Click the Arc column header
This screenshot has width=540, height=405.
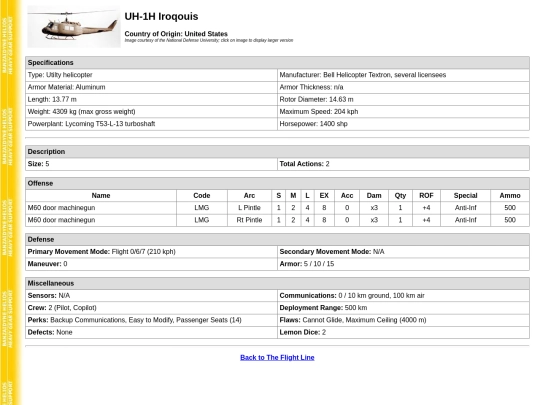249,196
